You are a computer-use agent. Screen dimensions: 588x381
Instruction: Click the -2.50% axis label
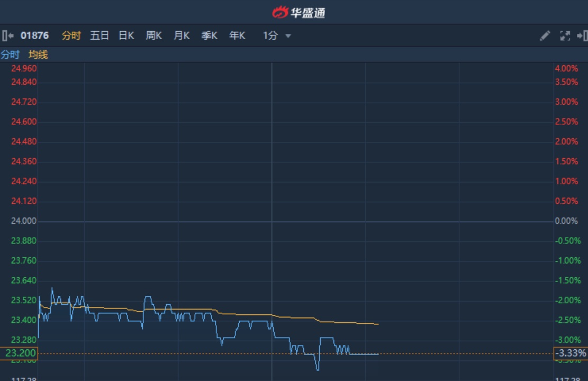(x=568, y=320)
